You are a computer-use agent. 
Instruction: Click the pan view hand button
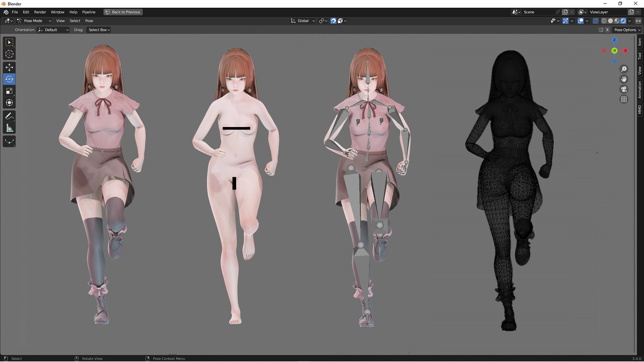624,79
